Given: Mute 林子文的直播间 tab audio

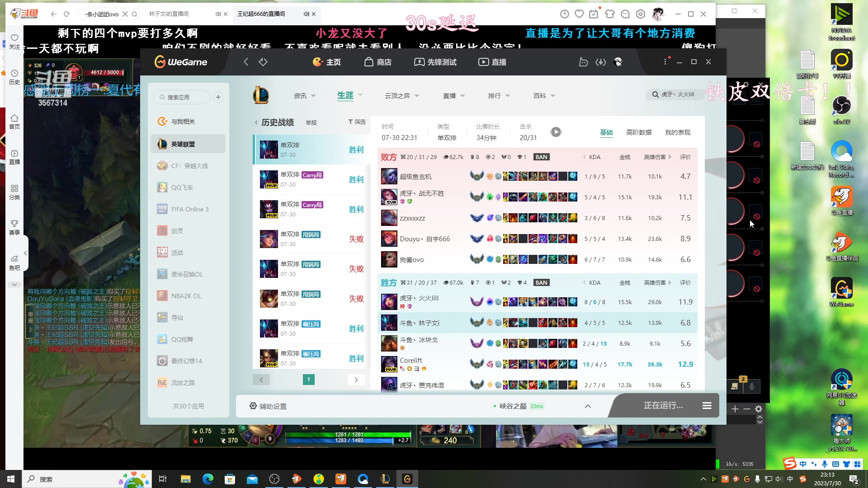Looking at the screenshot, I should pos(218,14).
